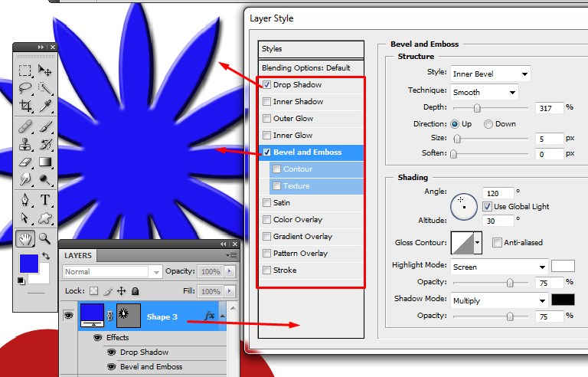Click Lock position icon in Layers

(x=121, y=291)
